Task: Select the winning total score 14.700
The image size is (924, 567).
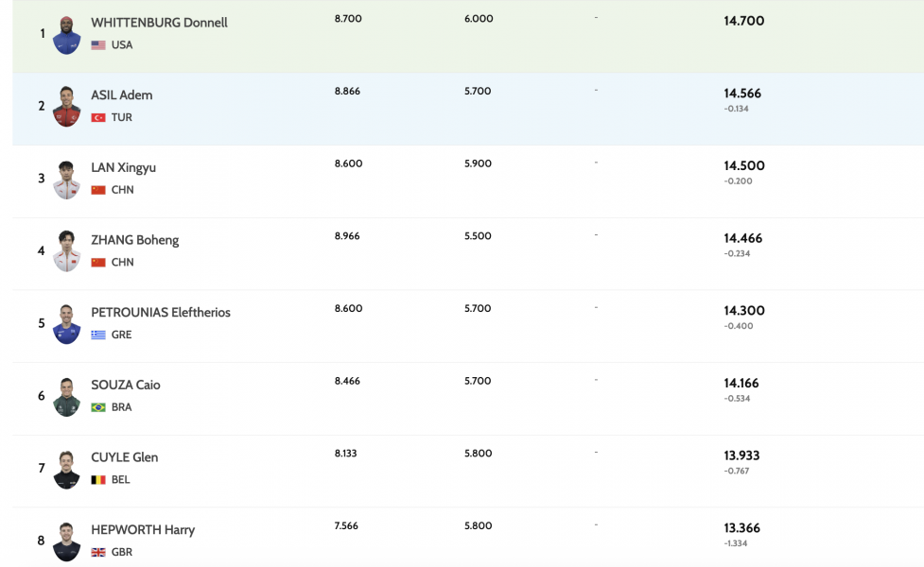Action: (x=744, y=21)
